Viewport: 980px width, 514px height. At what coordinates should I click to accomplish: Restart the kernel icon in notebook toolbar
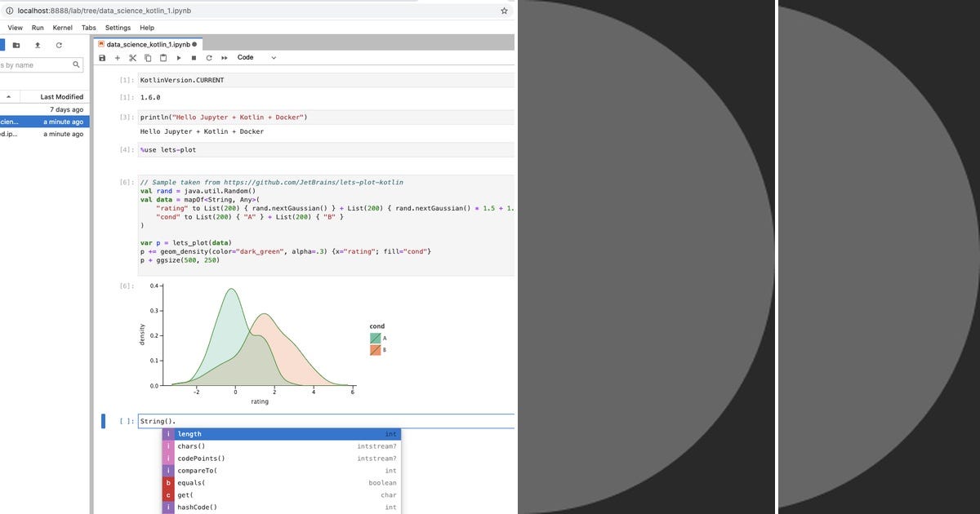209,58
